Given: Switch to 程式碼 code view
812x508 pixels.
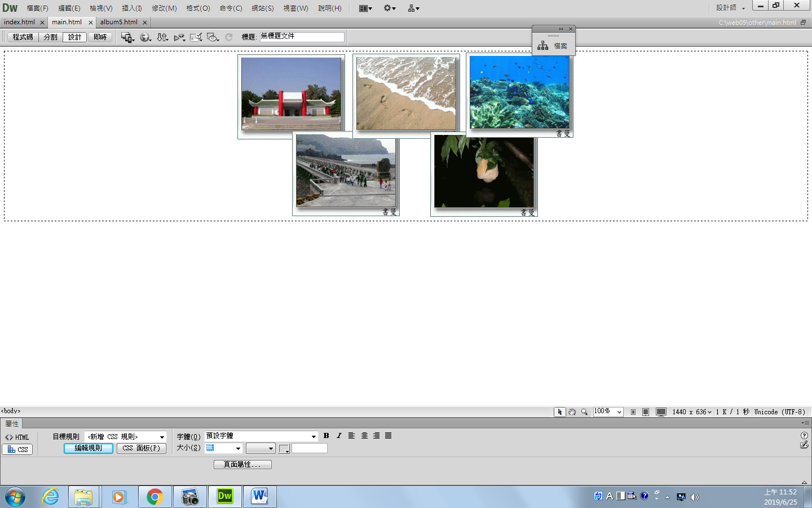Looking at the screenshot, I should tap(23, 37).
